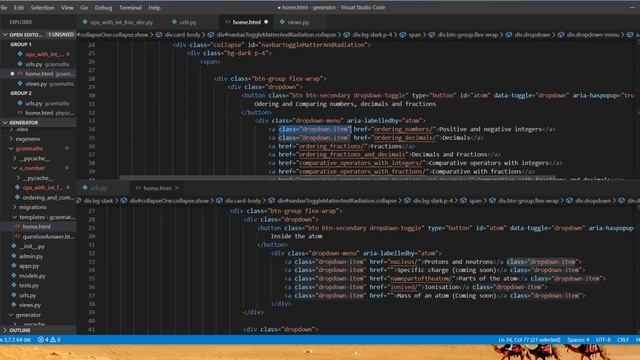Image resolution: width=640 pixels, height=360 pixels.
Task: Click "Inside the atom" text in bottom editor
Action: [296, 236]
